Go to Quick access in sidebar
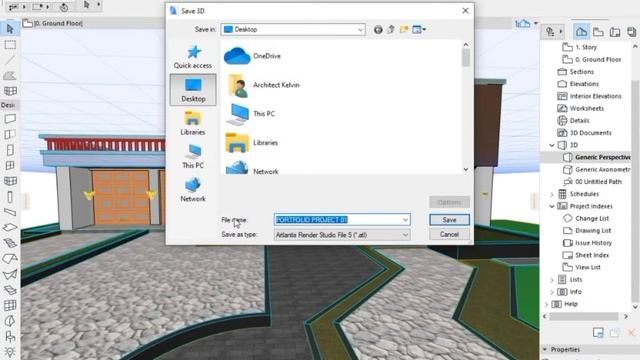640x360 pixels. click(193, 57)
